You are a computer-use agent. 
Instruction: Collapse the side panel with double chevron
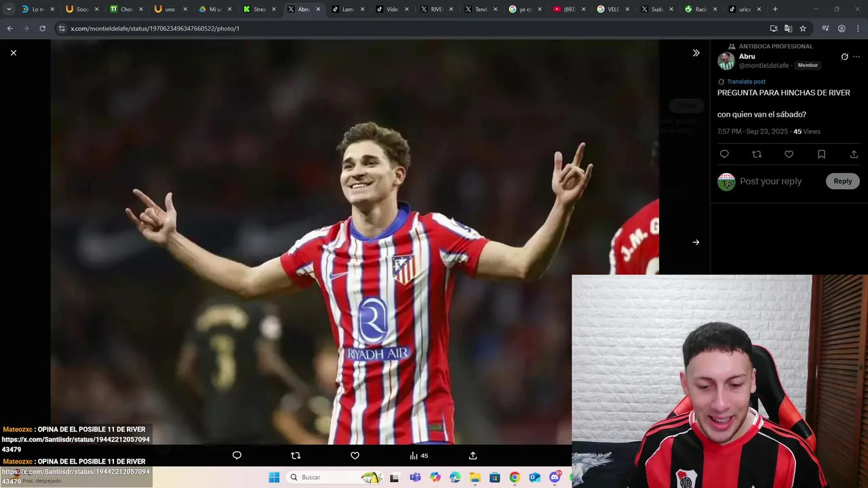pyautogui.click(x=696, y=53)
